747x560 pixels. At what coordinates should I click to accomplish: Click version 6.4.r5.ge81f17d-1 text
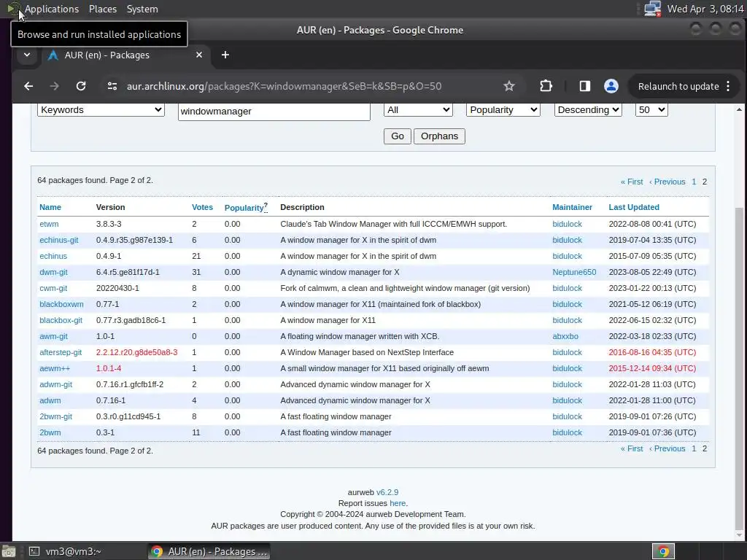128,272
